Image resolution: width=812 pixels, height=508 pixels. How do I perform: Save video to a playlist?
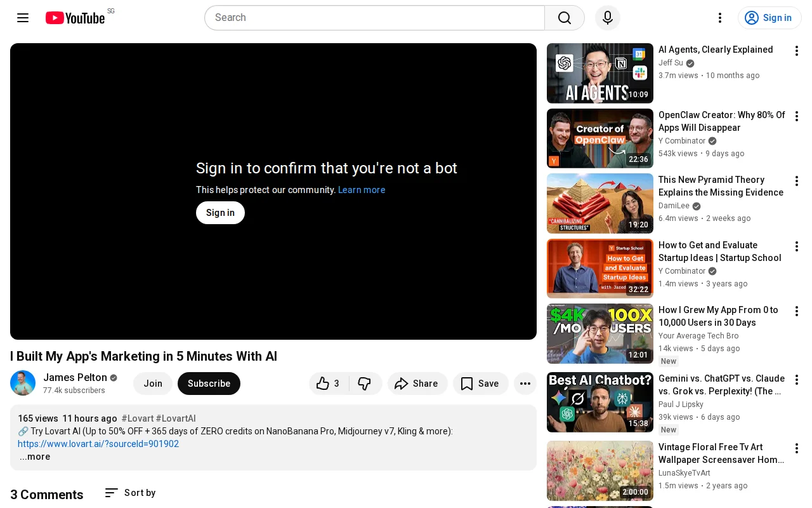pos(480,384)
